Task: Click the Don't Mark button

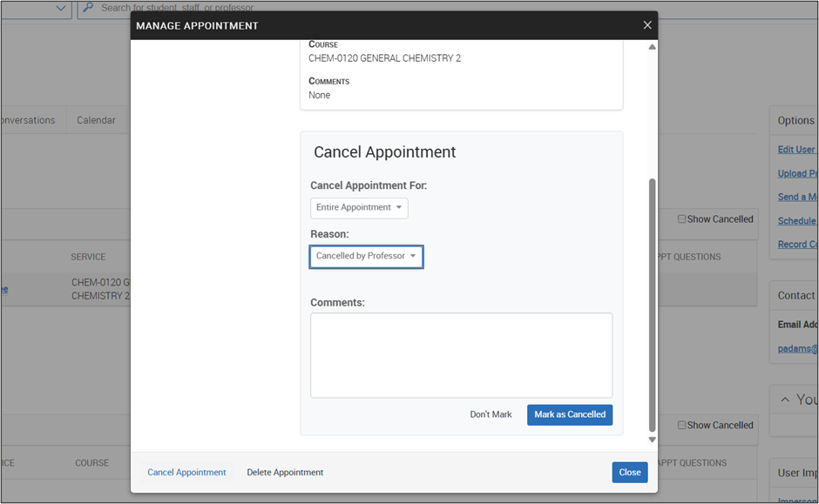Action: coord(491,414)
